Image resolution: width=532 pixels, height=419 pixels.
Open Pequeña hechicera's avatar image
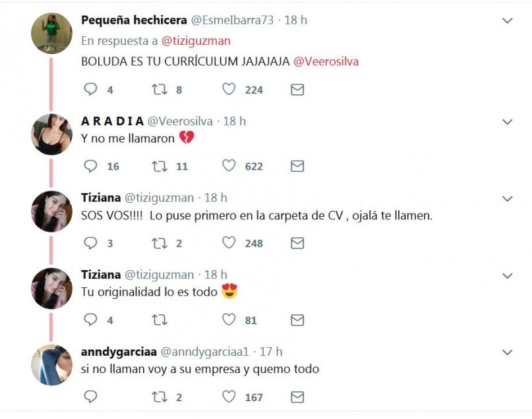51,33
